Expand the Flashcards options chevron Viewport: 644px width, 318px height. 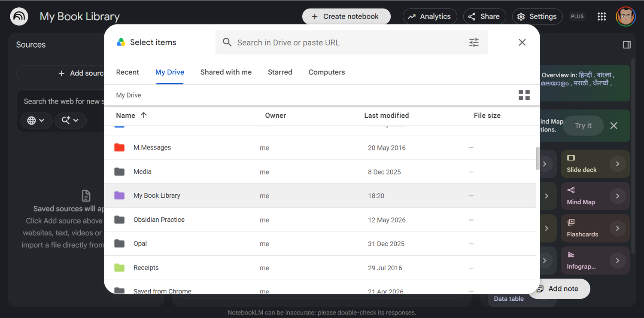618,228
